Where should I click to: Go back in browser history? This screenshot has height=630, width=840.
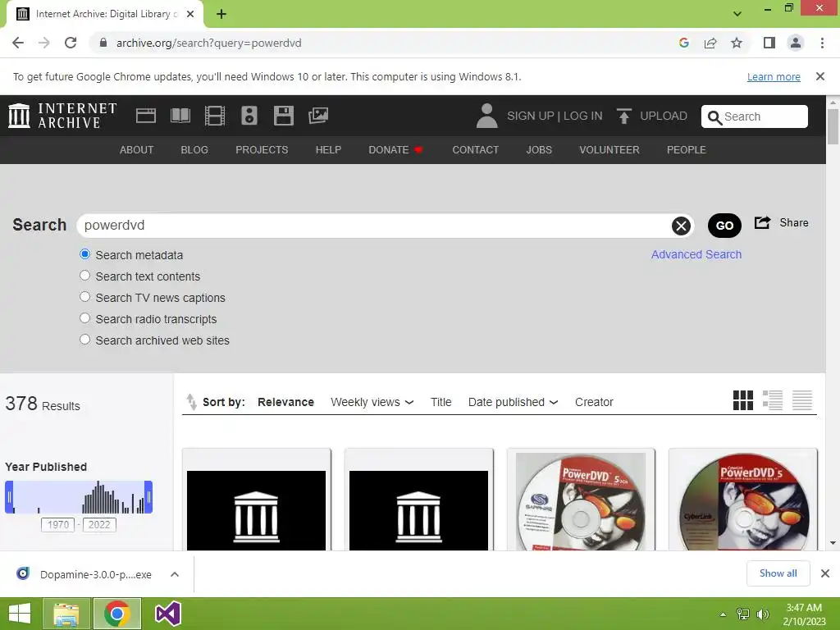click(18, 43)
